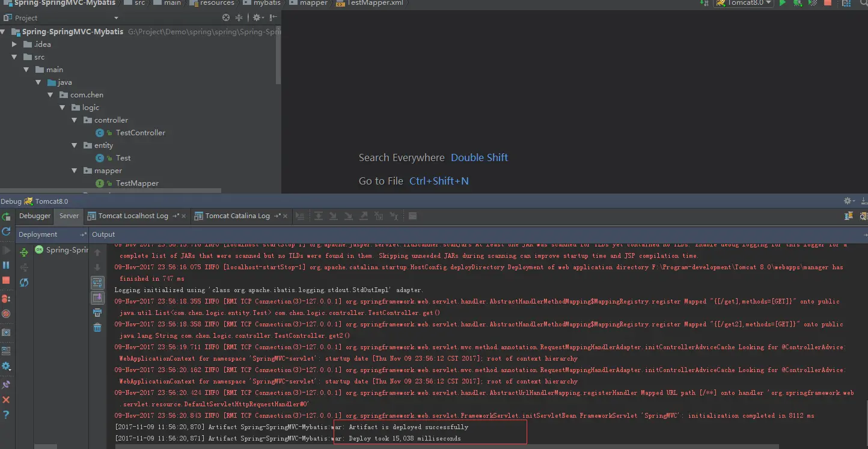Image resolution: width=868 pixels, height=449 pixels.
Task: Print the console output
Action: pyautogui.click(x=97, y=313)
